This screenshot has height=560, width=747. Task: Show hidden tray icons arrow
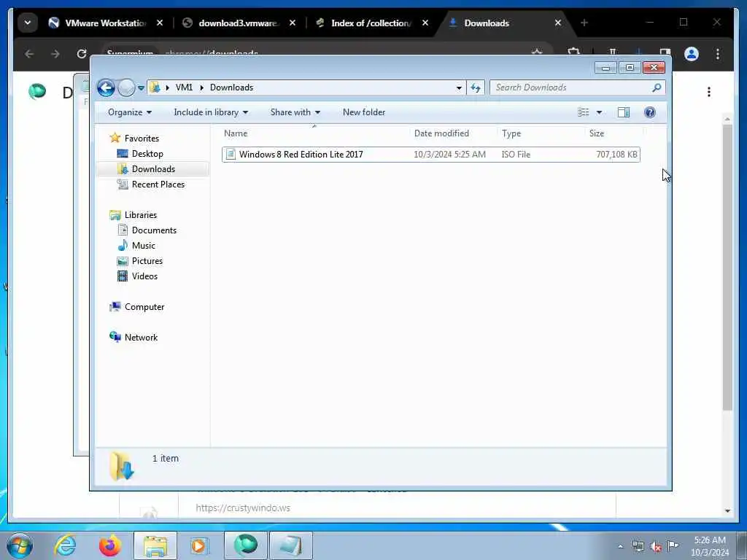620,547
